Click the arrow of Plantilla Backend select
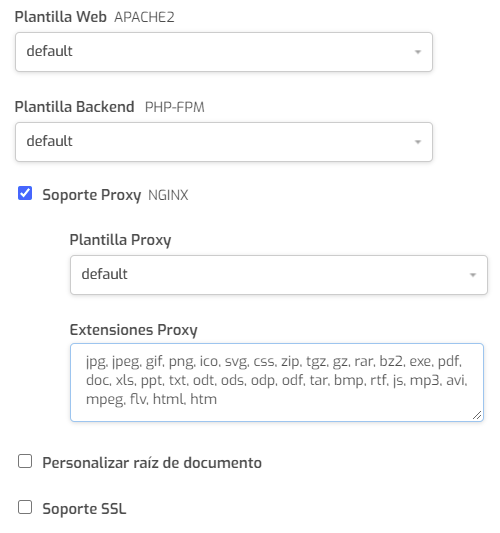Screen dimensions: 500x533 pyautogui.click(x=418, y=142)
